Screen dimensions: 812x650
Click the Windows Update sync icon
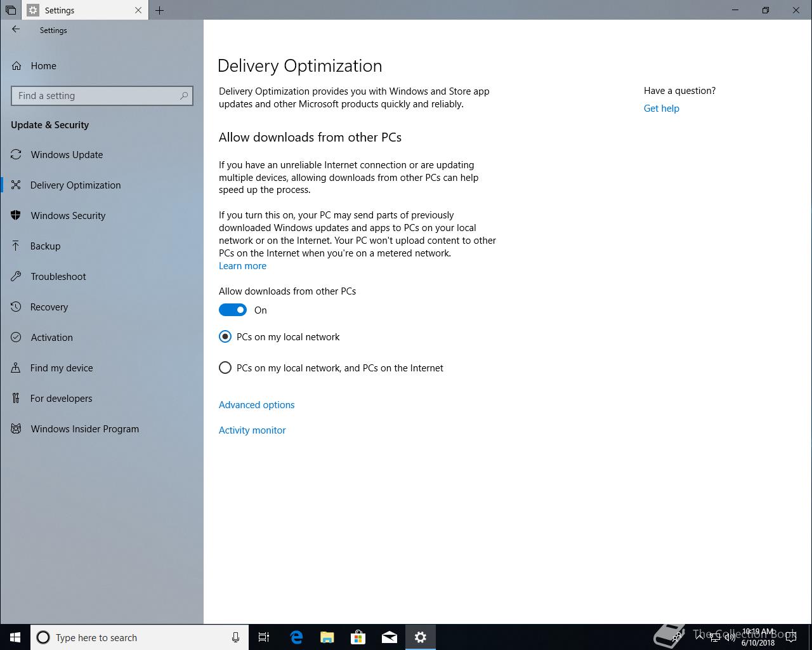coord(16,155)
